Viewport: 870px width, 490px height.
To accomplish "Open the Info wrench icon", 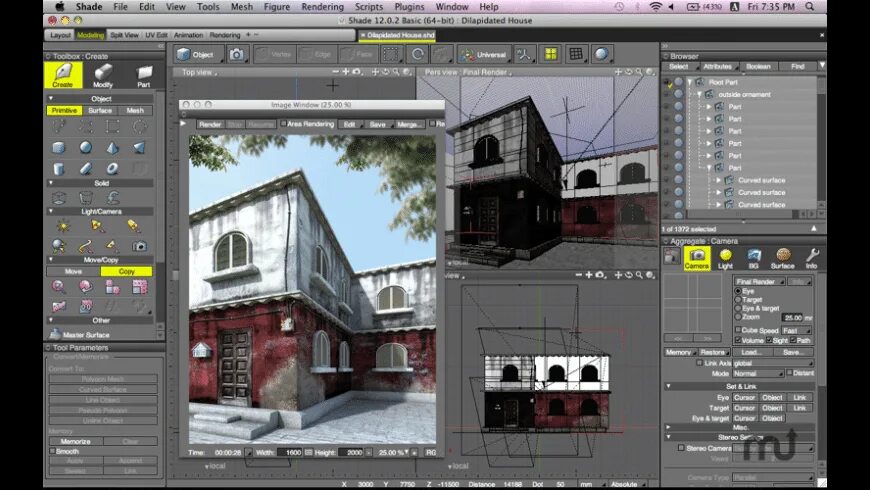I will pyautogui.click(x=812, y=258).
